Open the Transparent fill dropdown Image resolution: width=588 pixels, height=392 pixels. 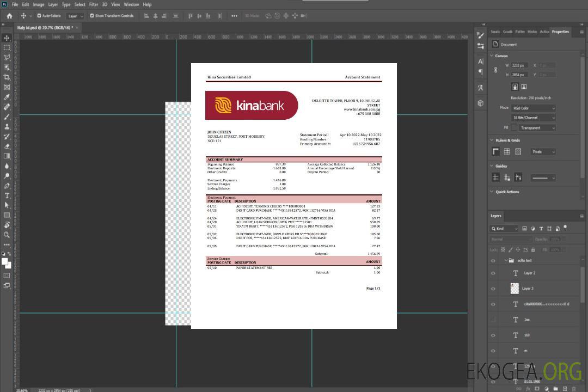coord(537,128)
